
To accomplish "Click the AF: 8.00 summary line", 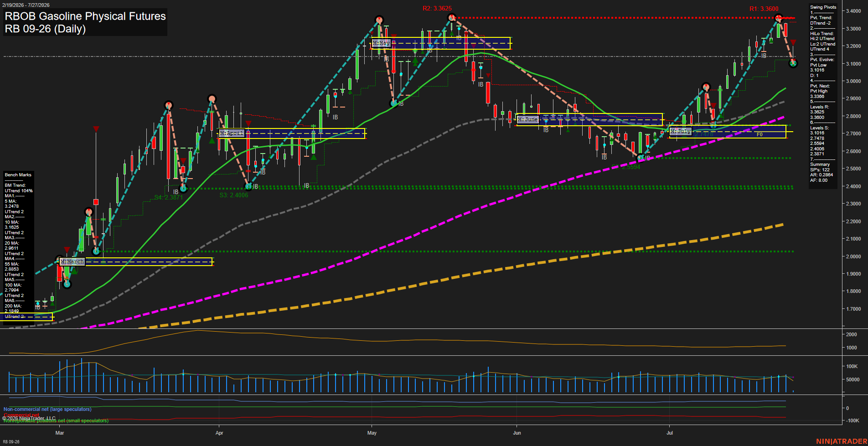I will pyautogui.click(x=818, y=180).
